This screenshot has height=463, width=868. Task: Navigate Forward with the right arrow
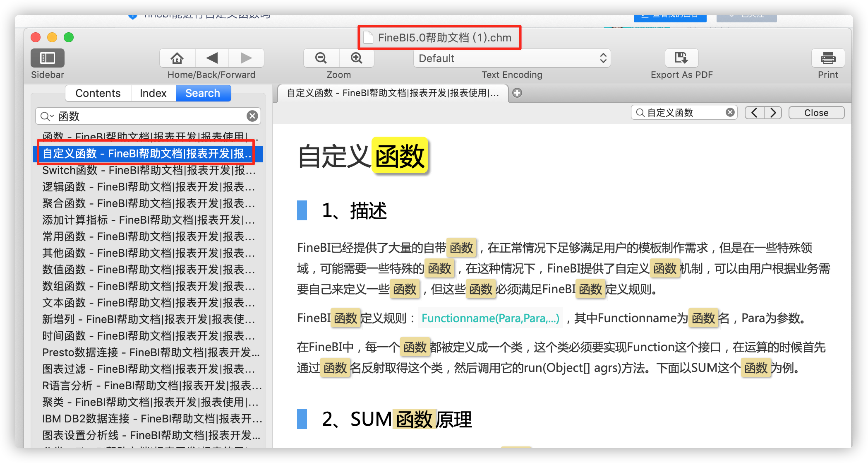246,58
